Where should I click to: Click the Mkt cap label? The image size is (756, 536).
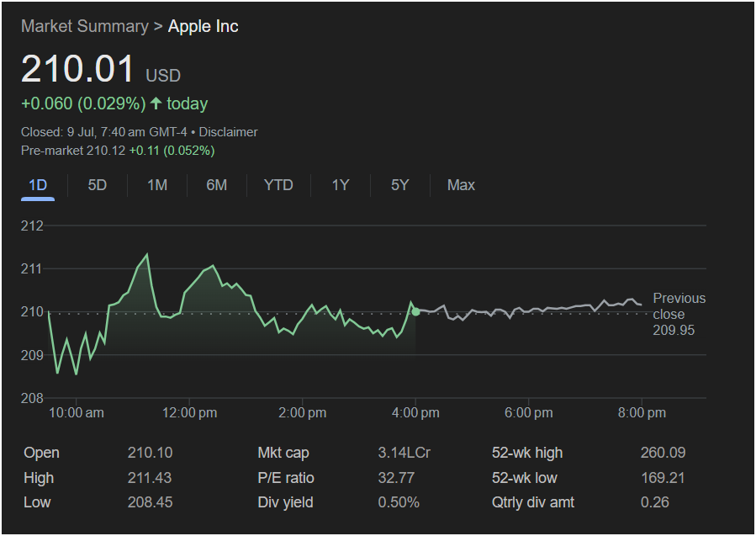click(x=283, y=453)
